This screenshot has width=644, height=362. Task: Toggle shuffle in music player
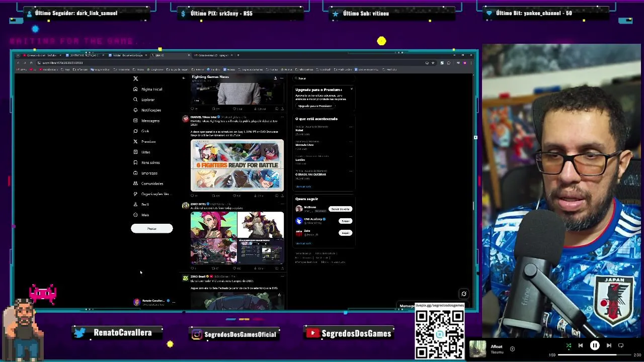point(569,346)
